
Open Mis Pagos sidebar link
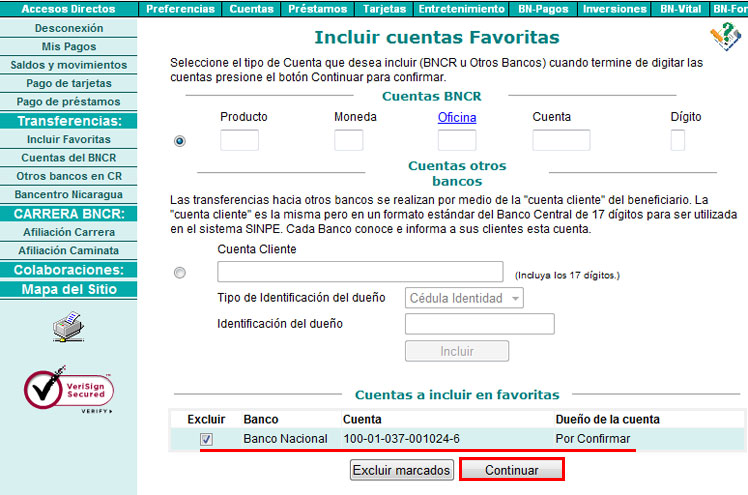[69, 46]
